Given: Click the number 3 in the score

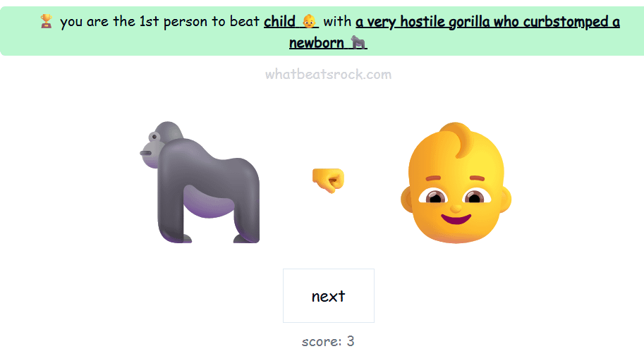Looking at the screenshot, I should tap(351, 340).
